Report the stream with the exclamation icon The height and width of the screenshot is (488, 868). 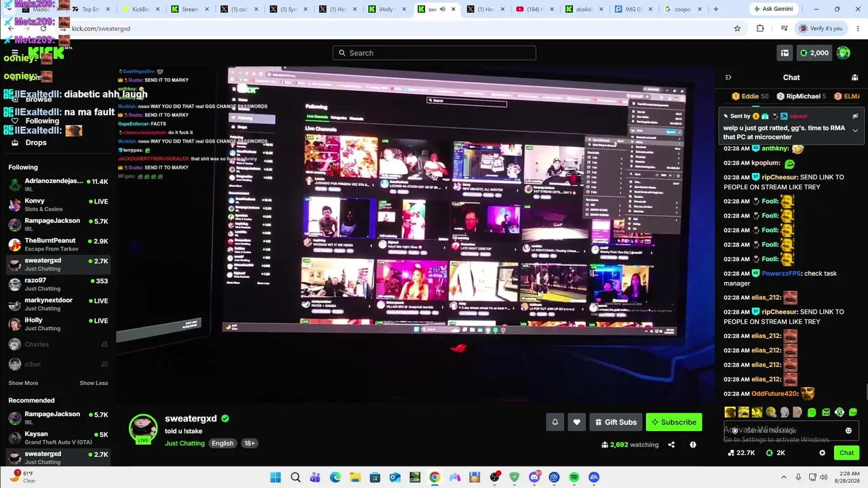point(693,445)
